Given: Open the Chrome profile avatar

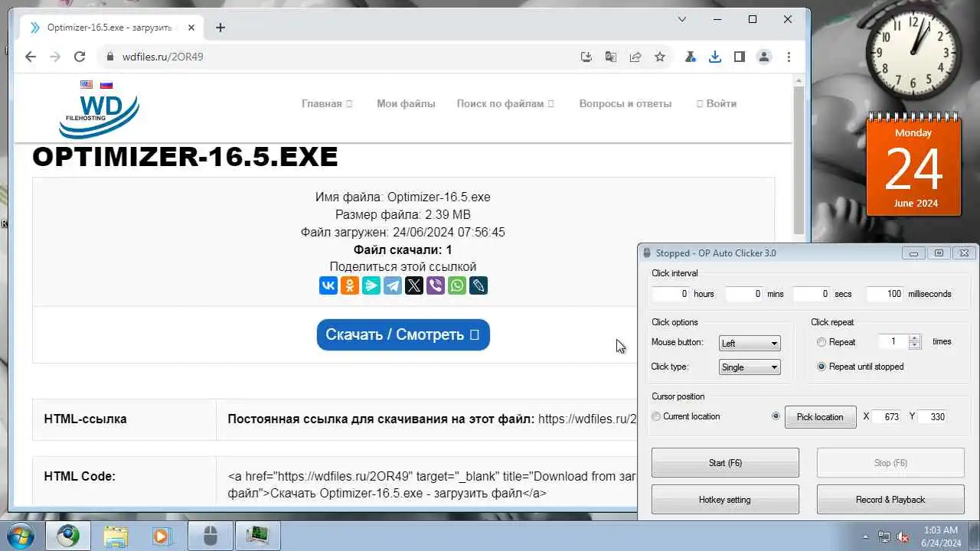Looking at the screenshot, I should pyautogui.click(x=764, y=57).
